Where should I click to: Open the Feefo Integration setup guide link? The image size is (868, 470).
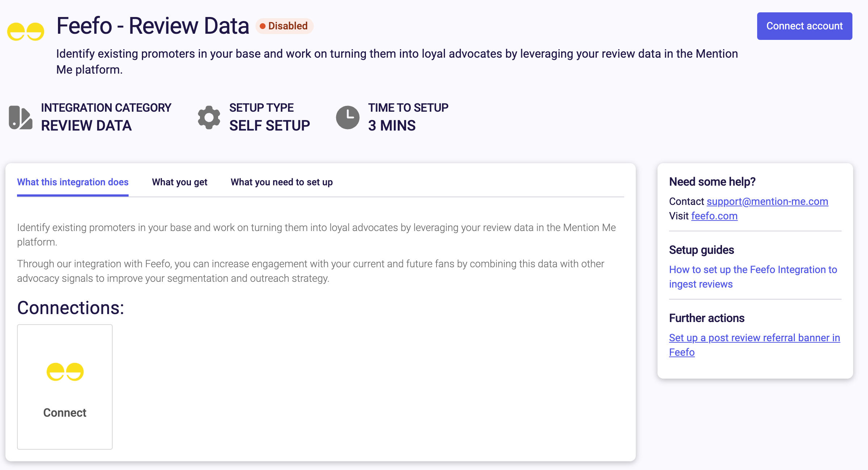pos(753,277)
